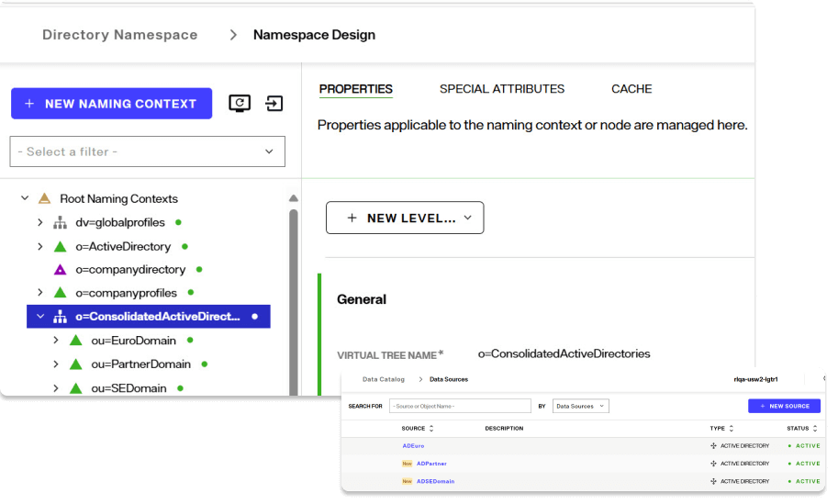
Task: Click the white status dot on o=ConsolidatedActiveDirect... row
Action: pos(255,317)
